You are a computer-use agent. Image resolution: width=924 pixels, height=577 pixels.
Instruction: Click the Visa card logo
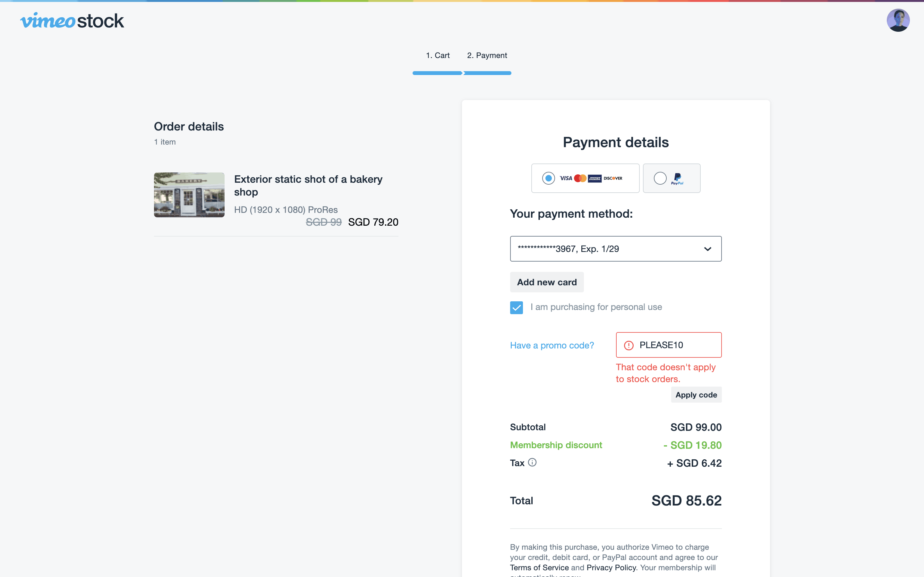click(x=566, y=178)
